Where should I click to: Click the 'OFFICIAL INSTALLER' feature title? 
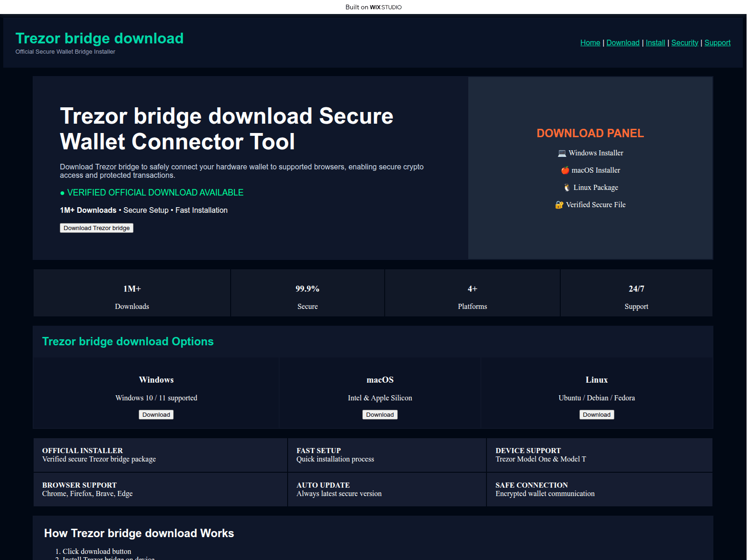click(83, 451)
